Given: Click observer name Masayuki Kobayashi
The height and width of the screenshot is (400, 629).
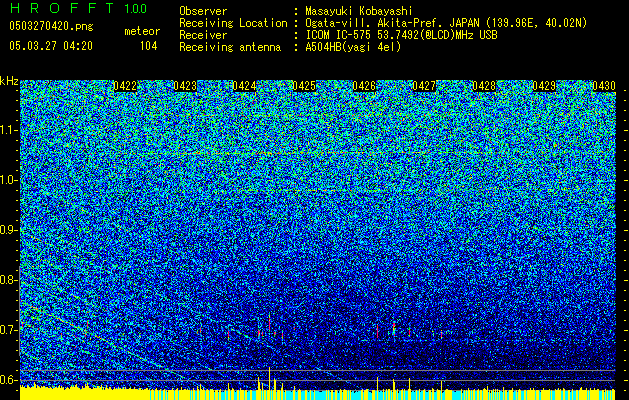Looking at the screenshot, I should point(359,11).
